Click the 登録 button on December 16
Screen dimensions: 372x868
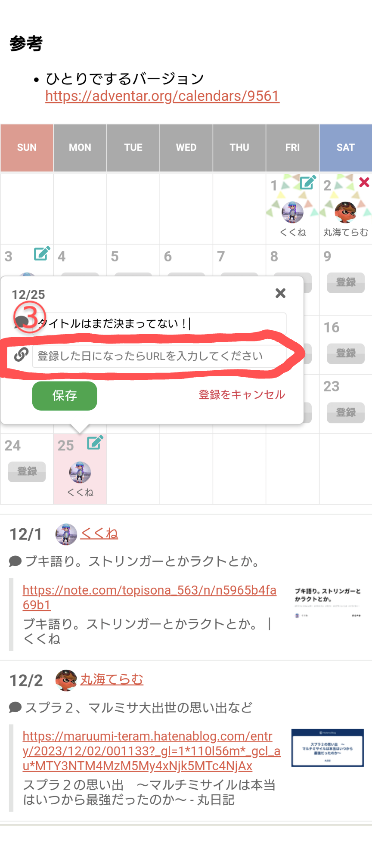346,353
